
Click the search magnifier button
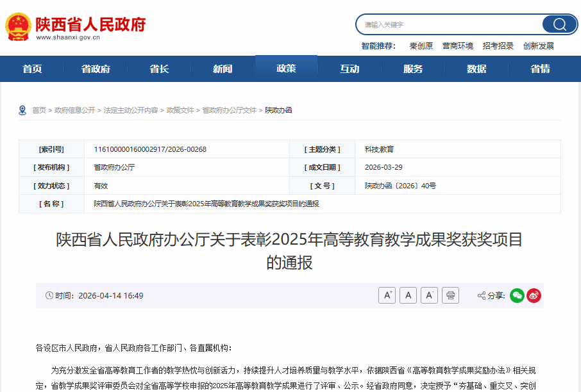pos(559,24)
